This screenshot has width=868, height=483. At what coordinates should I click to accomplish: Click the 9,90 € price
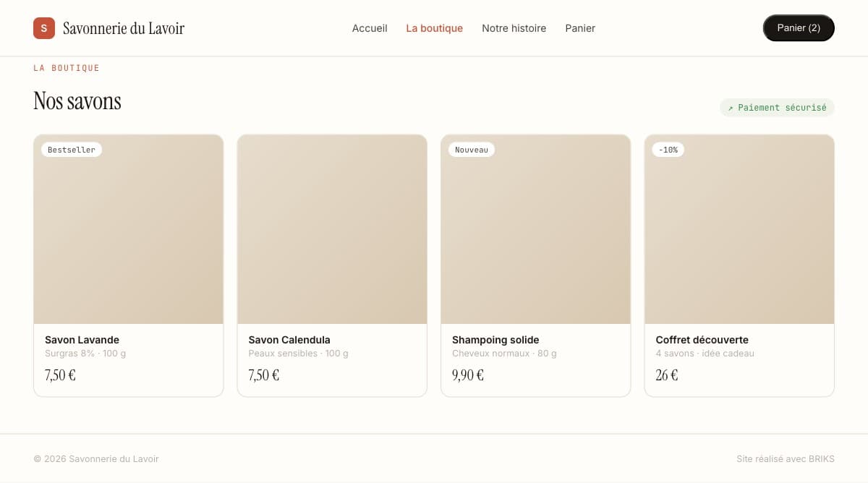(468, 375)
